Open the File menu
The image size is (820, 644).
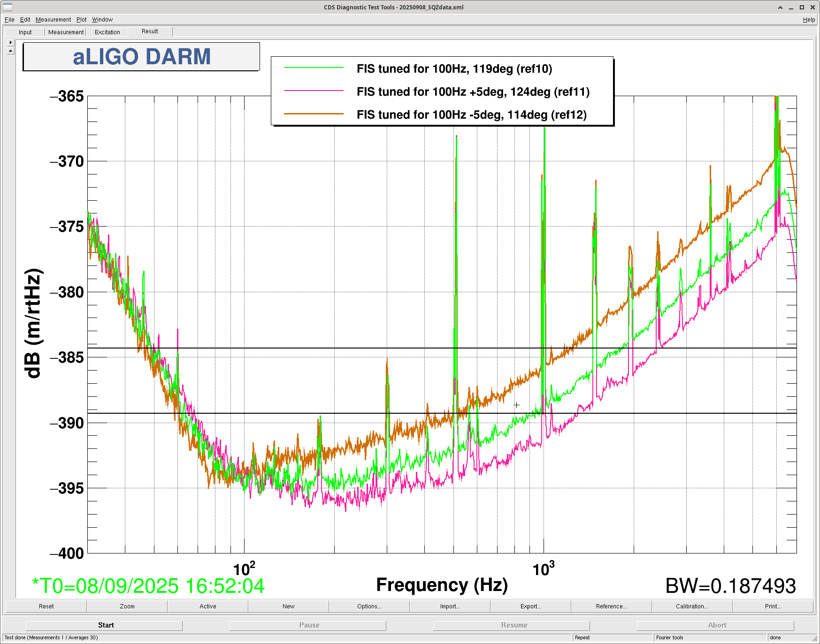click(x=9, y=20)
